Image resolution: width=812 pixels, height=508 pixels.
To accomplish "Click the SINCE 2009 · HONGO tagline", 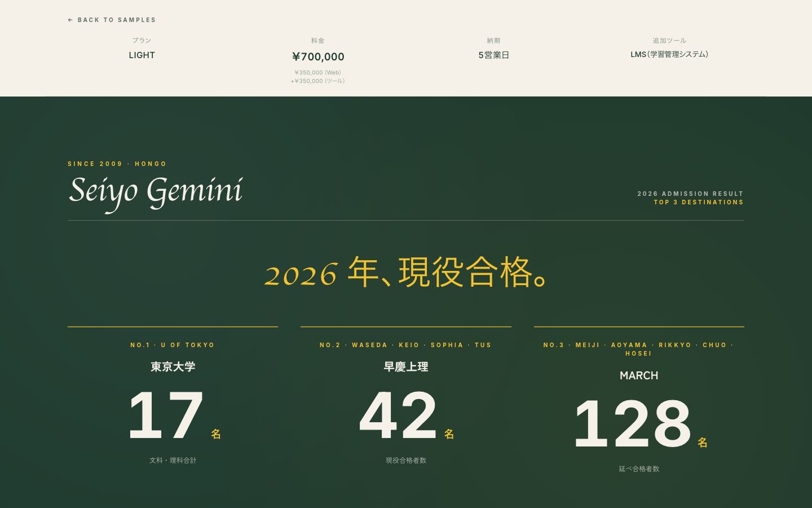I will point(117,164).
